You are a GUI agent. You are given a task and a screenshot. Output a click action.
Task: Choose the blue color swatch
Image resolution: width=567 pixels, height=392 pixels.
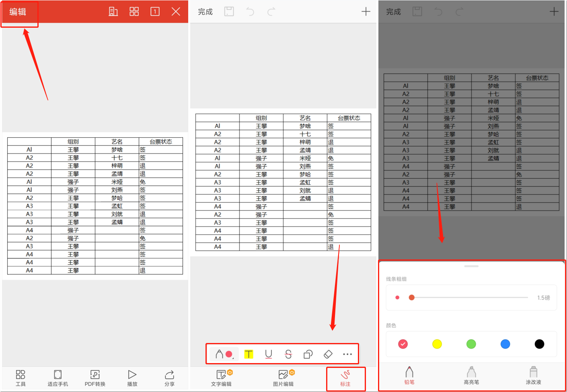505,344
